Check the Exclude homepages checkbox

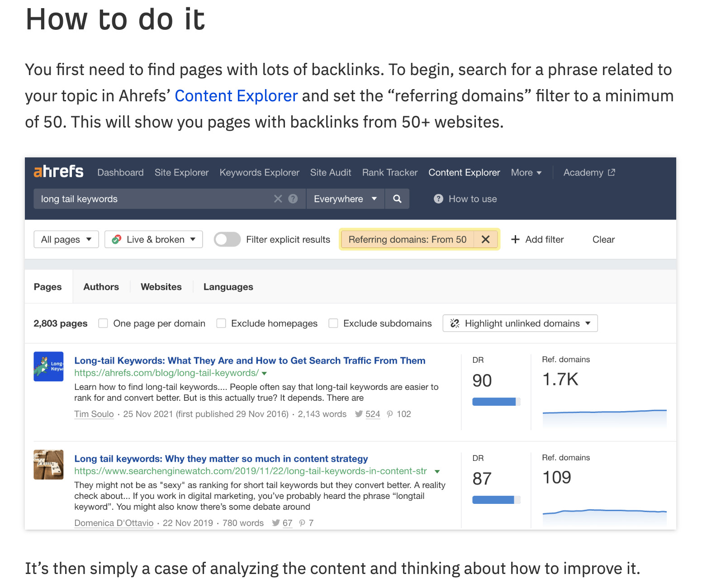221,323
